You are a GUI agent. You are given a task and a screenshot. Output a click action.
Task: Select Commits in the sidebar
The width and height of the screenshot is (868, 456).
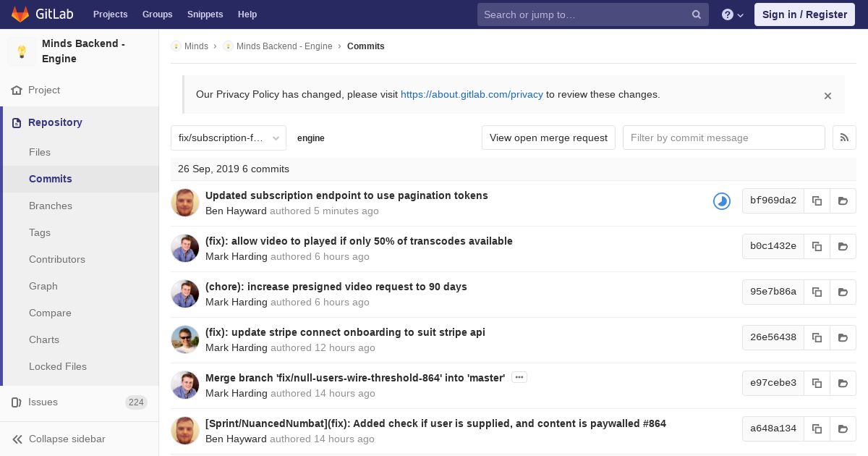click(x=51, y=179)
